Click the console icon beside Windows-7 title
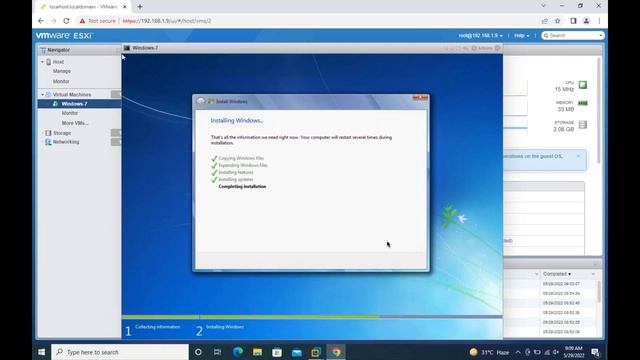Screen dimensions: 640x360 127,48
